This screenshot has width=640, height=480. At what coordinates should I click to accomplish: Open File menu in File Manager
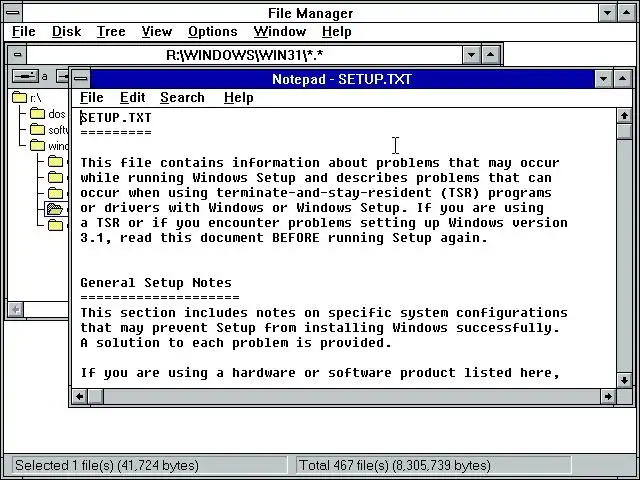24,31
